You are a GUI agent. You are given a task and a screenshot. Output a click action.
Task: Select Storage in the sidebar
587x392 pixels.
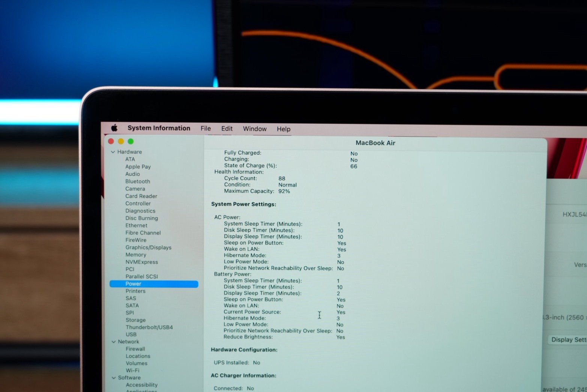136,320
